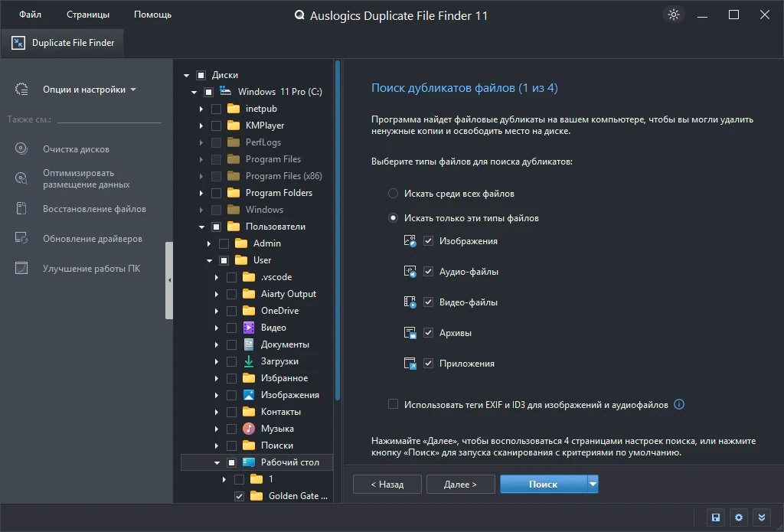Screen dimensions: 784x532
Task: Collapse the Пользователи folder node
Action: coord(201,227)
